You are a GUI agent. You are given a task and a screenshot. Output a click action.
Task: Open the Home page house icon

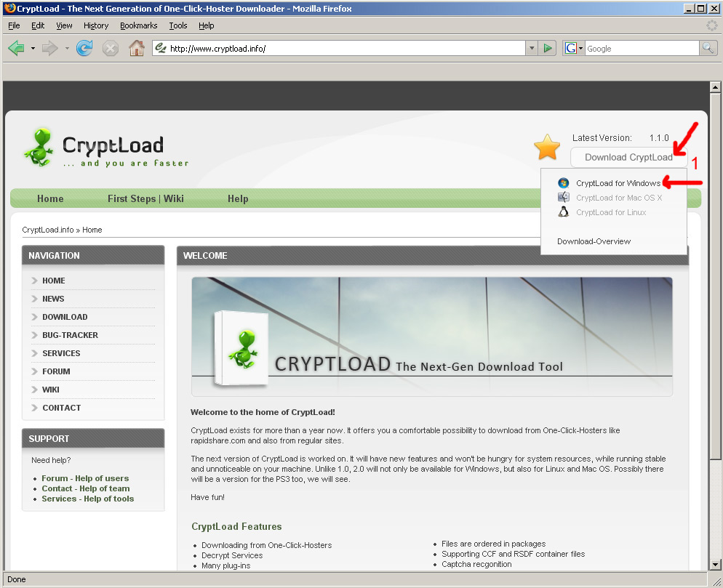coord(137,48)
